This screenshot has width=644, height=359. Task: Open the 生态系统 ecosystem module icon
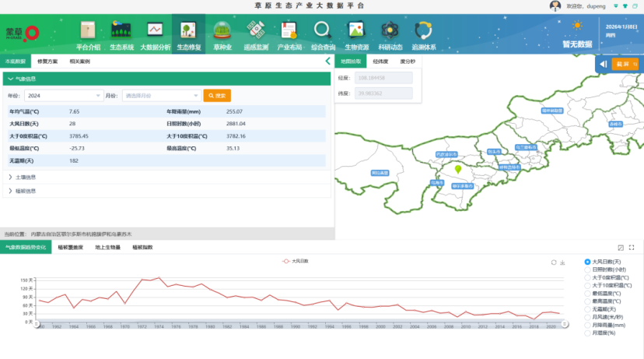tap(121, 30)
